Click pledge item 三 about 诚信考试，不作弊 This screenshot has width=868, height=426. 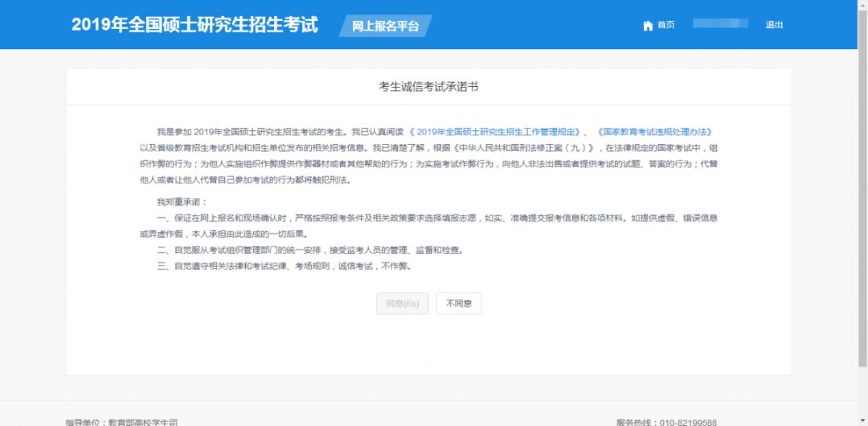pos(285,267)
